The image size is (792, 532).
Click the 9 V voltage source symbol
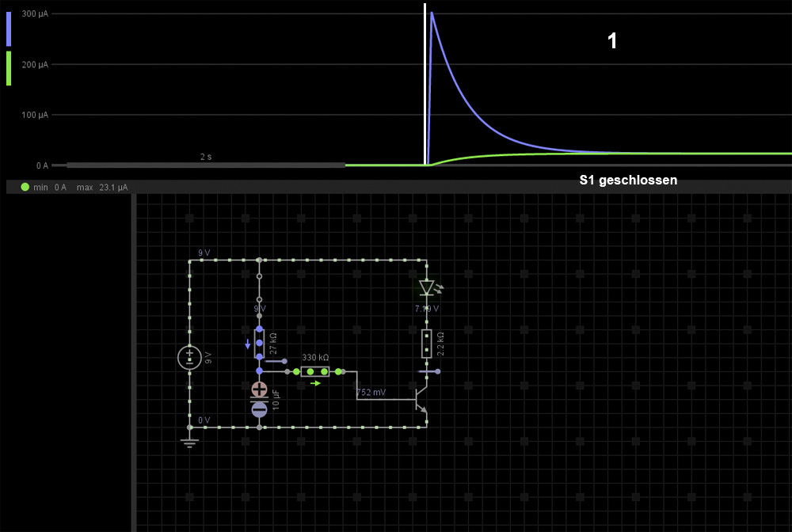[x=189, y=357]
